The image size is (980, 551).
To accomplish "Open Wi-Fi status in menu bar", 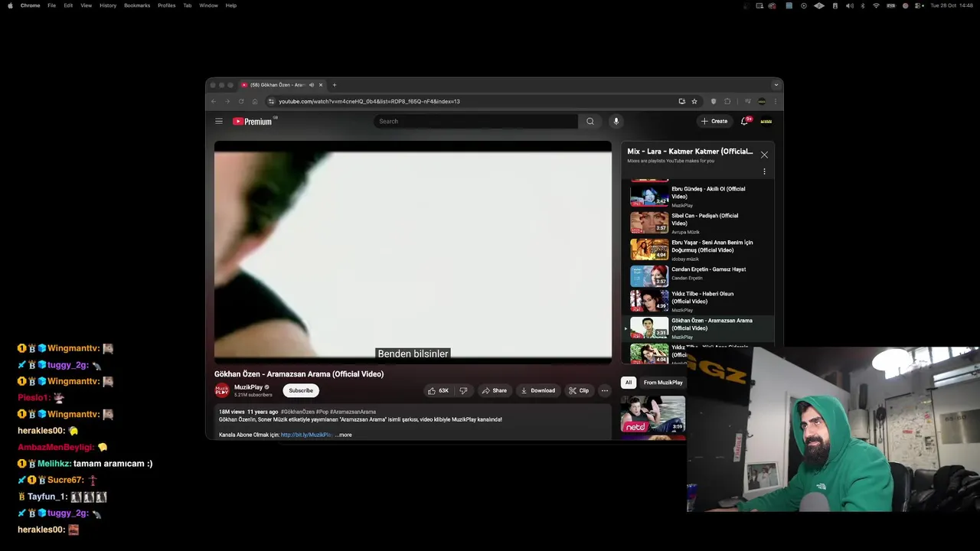I will click(x=877, y=5).
